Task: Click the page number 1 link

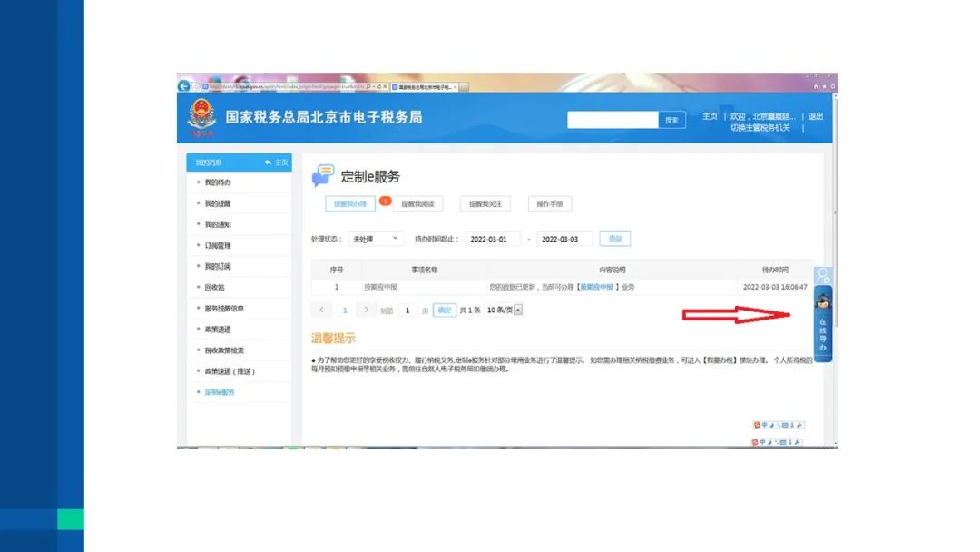Action: click(x=345, y=310)
